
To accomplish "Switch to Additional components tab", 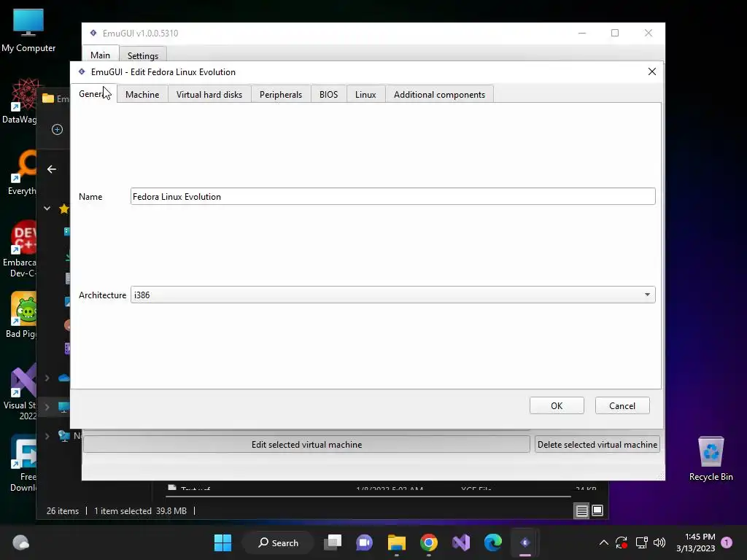I will (439, 94).
